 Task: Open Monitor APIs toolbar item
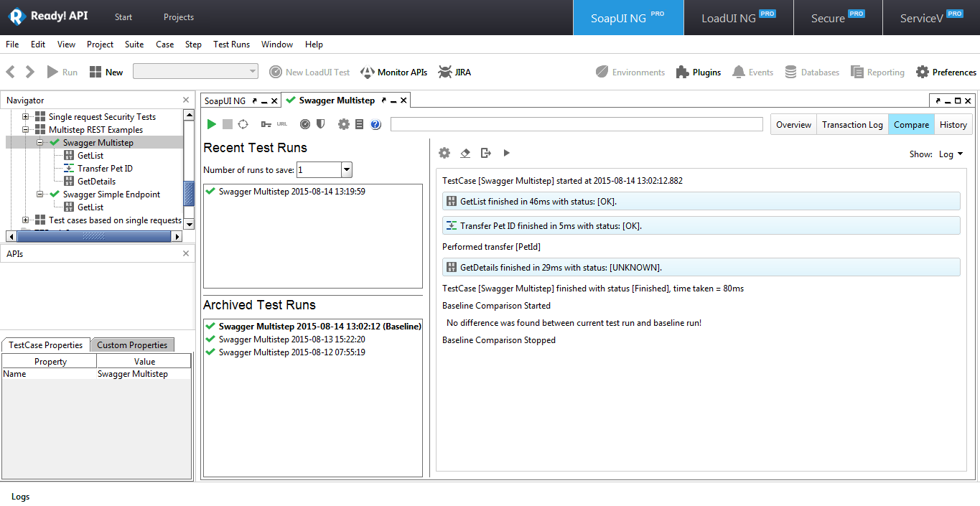[393, 72]
